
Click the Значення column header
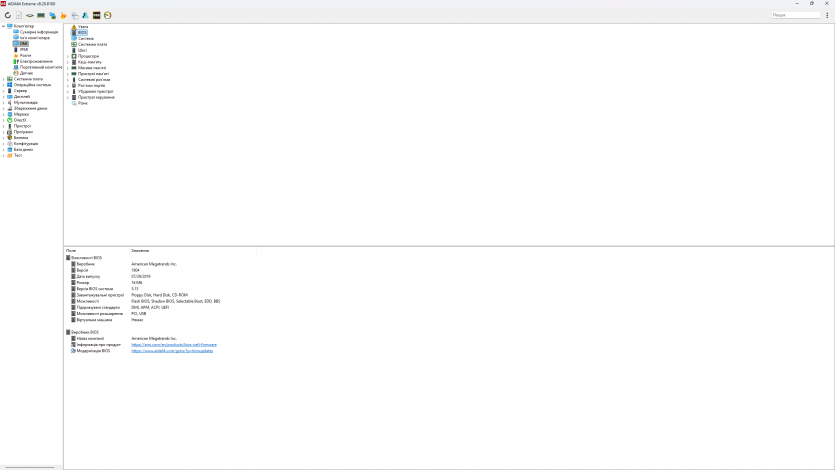coord(140,249)
